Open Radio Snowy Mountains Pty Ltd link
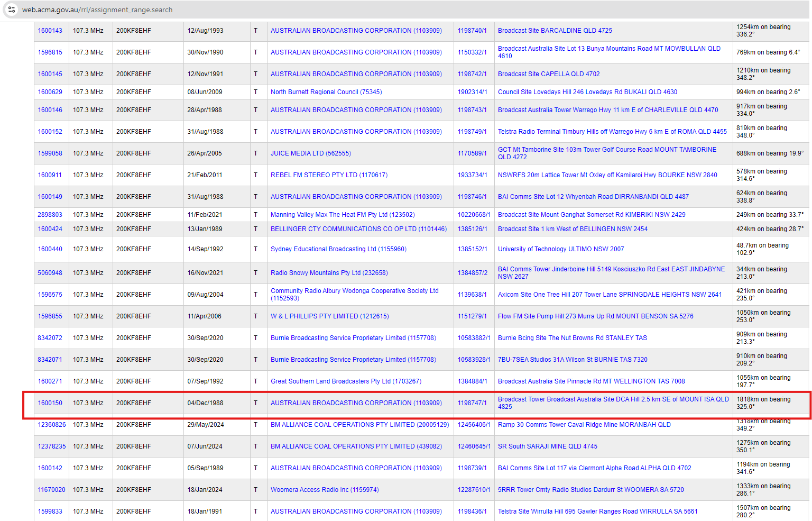Screen dimensions: 812x521 coord(329,273)
